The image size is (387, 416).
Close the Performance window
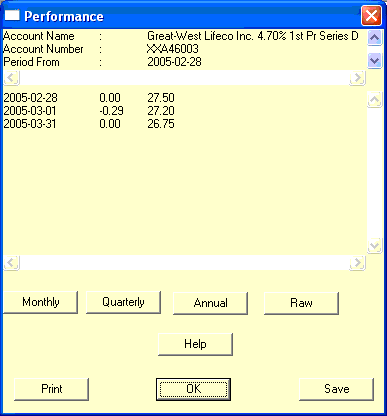point(371,16)
